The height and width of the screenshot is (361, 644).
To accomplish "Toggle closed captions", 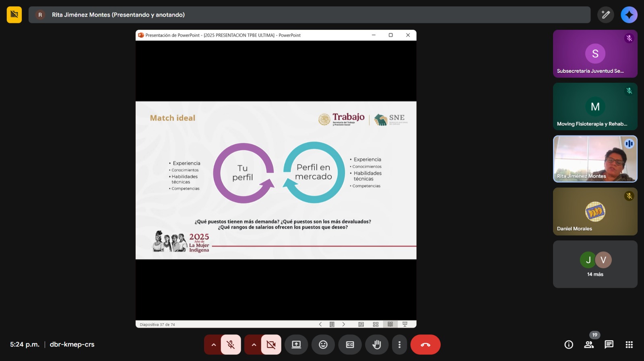I will pyautogui.click(x=350, y=345).
